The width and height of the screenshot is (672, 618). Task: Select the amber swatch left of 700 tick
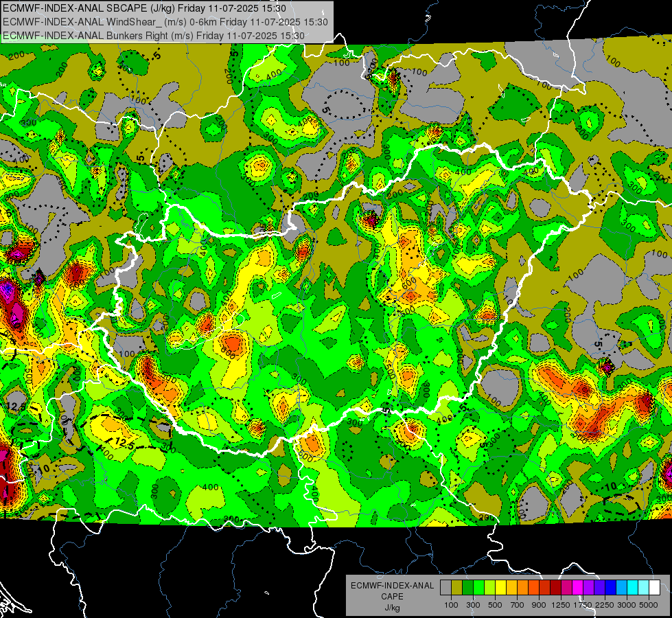point(511,587)
